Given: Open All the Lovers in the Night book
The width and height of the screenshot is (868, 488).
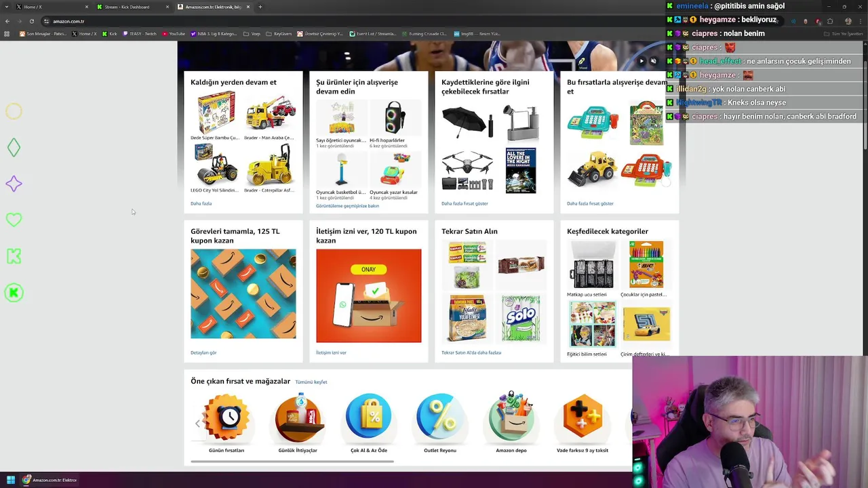Looking at the screenshot, I should tap(521, 170).
